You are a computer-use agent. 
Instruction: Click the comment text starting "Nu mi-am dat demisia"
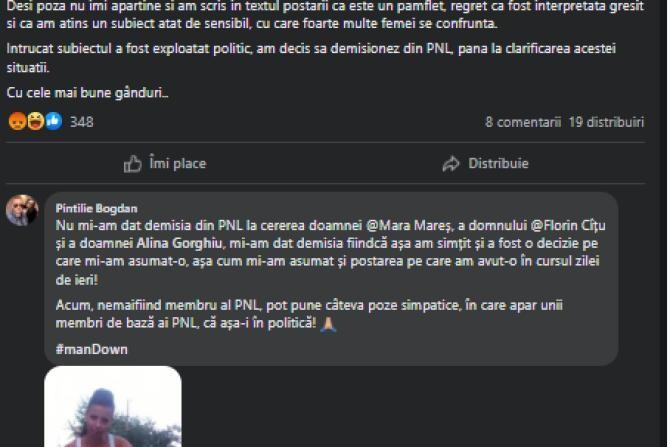click(330, 252)
